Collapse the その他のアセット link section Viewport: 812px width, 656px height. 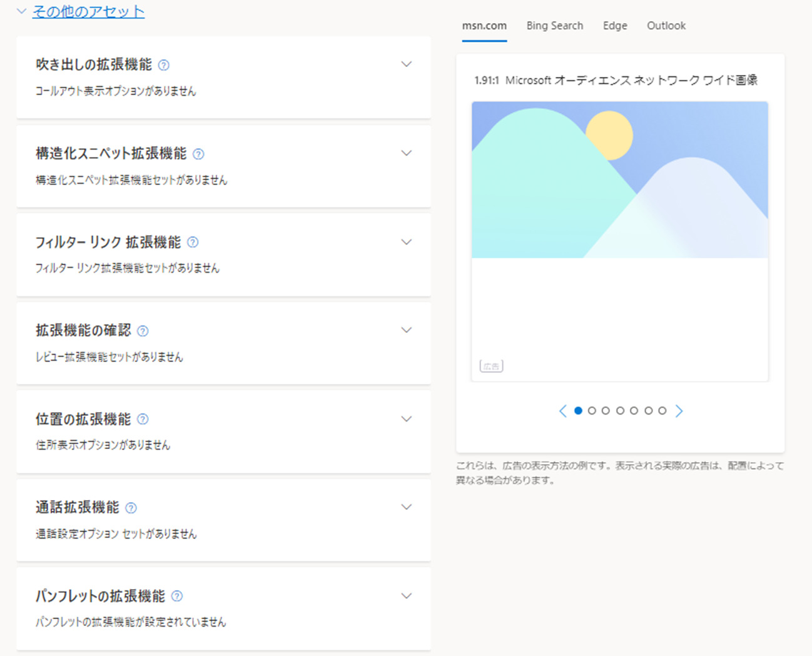(88, 11)
